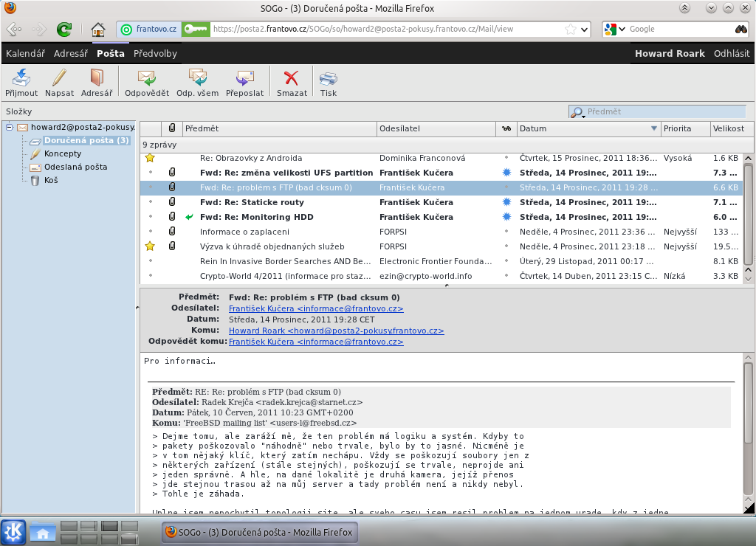Collapse the howard2@posta2-pokusy account tree

pos(10,128)
